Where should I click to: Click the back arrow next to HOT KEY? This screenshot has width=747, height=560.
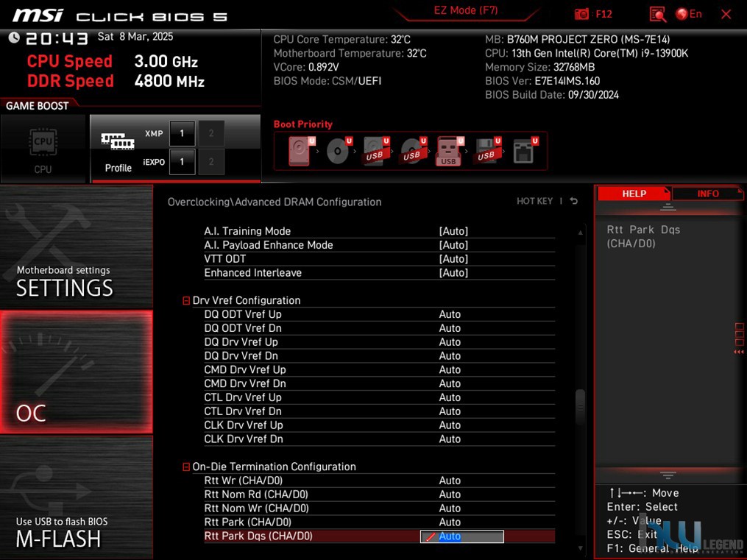574,201
